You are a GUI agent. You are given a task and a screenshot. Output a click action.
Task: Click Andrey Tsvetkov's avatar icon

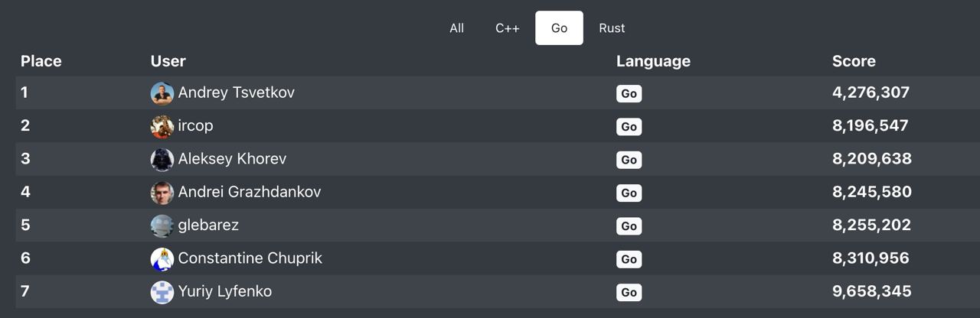162,93
